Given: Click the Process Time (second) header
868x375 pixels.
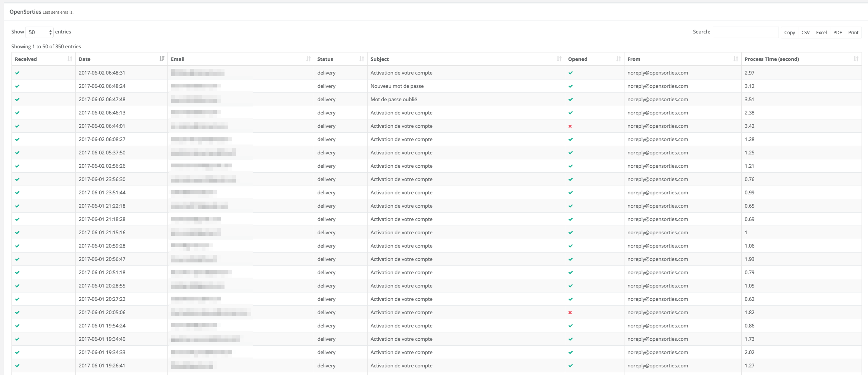Looking at the screenshot, I should tap(801, 59).
